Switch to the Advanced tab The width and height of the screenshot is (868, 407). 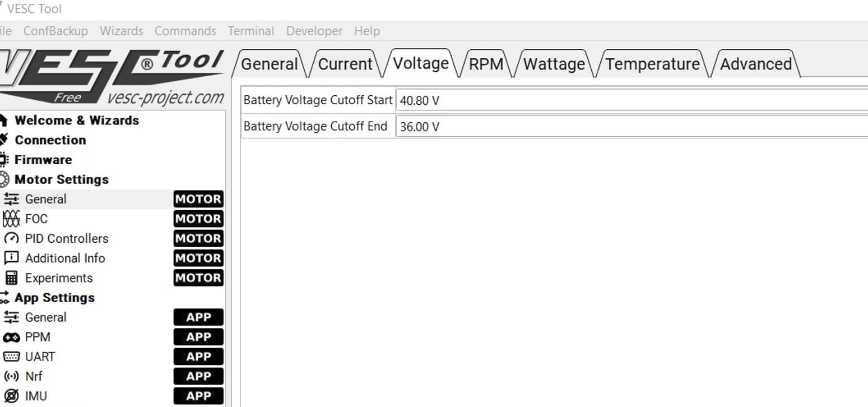coord(756,64)
